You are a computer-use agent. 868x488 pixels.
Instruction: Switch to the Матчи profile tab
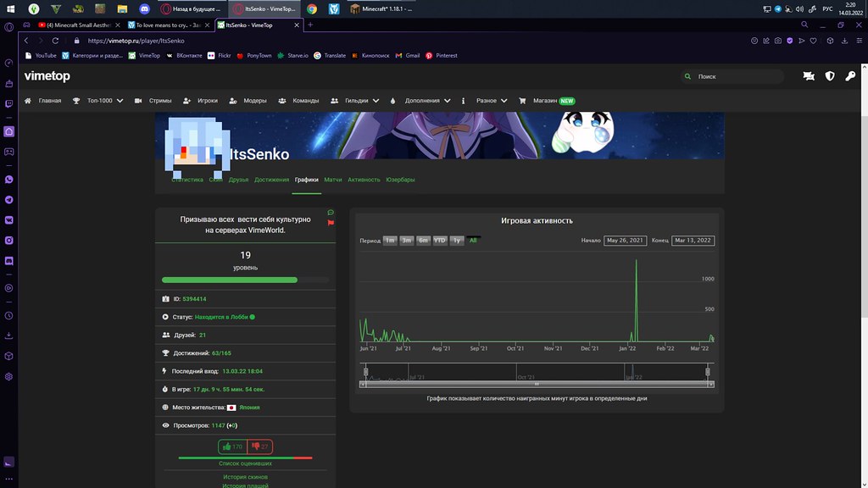(333, 180)
